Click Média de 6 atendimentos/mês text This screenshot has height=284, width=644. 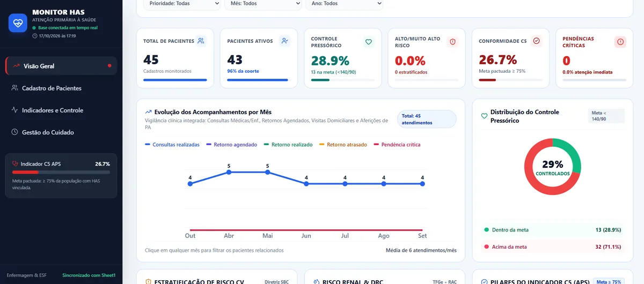(x=421, y=250)
